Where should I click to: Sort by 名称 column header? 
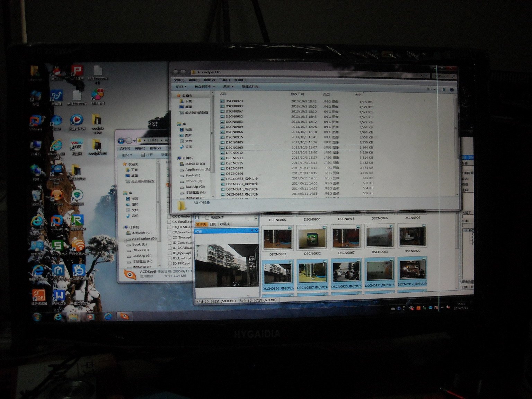click(223, 94)
